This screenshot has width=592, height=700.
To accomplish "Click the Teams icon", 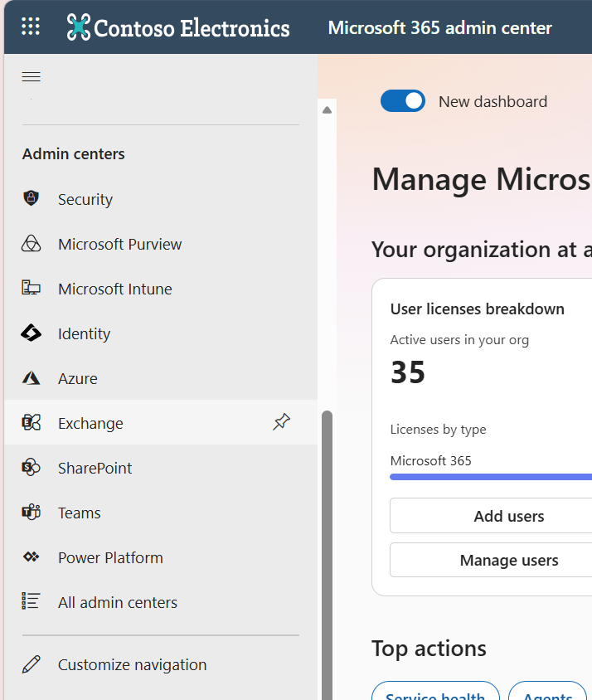I will tap(32, 512).
